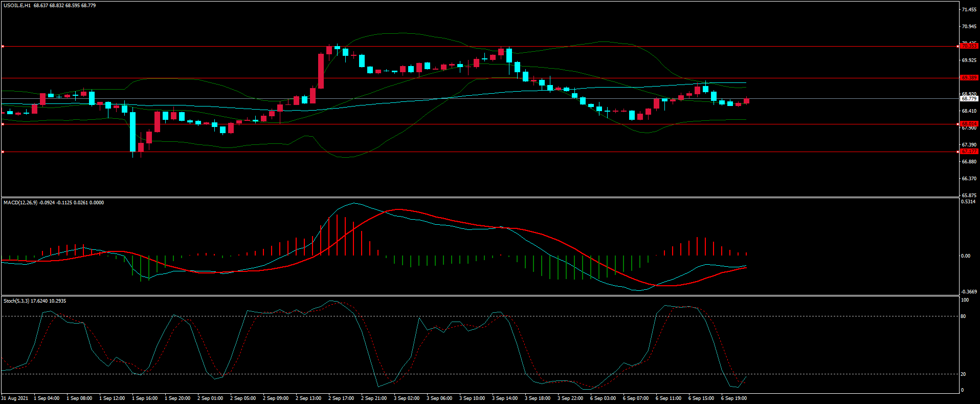
Task: Click the MACD 0.00 scale label
Action: (965, 256)
